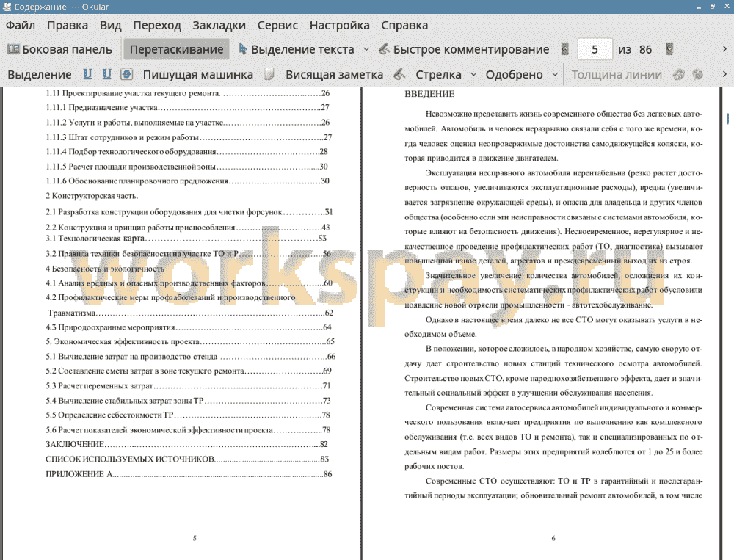Open the Одобрено stamp dropdown
Screen dimensions: 734x560
(x=555, y=74)
